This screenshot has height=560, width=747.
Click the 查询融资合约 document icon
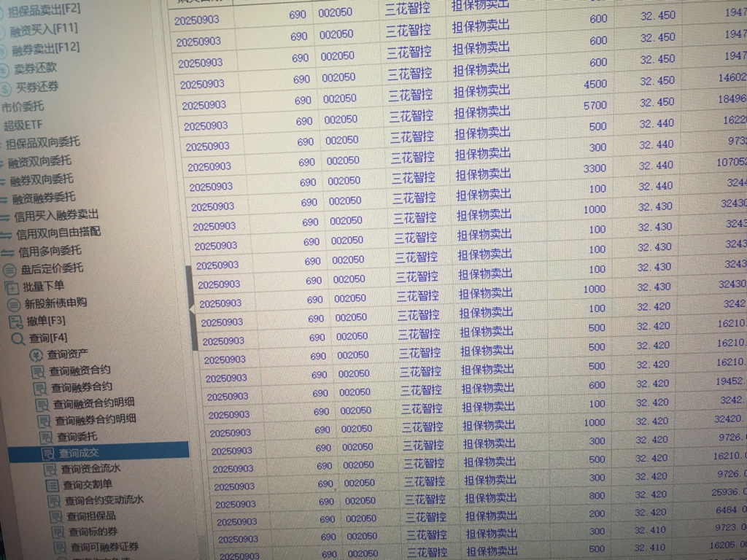pyautogui.click(x=39, y=371)
